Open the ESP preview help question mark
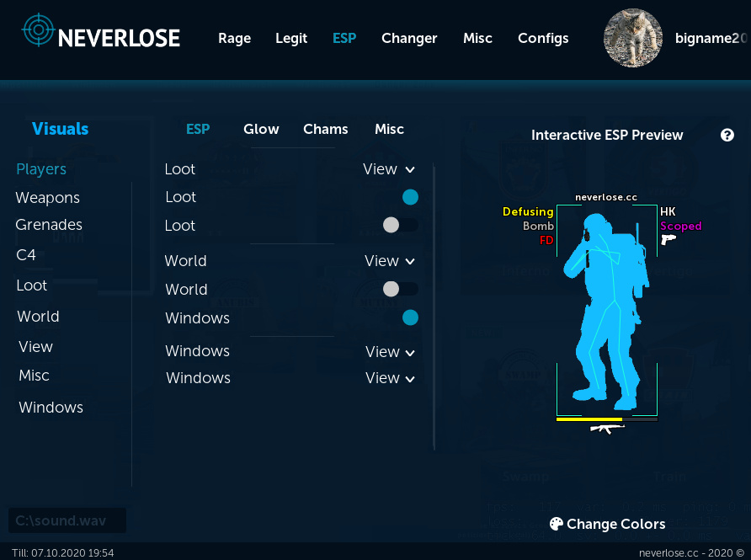This screenshot has height=560, width=751. [x=727, y=135]
